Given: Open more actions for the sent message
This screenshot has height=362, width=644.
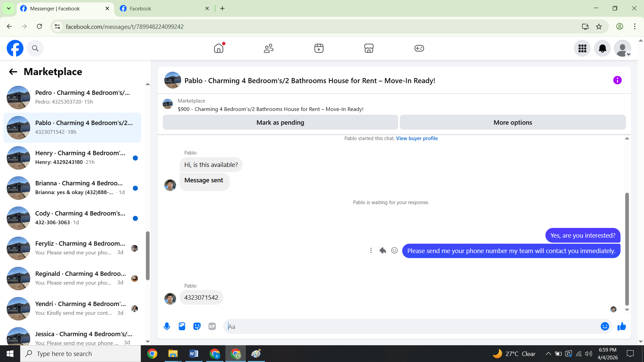Looking at the screenshot, I should [x=371, y=251].
